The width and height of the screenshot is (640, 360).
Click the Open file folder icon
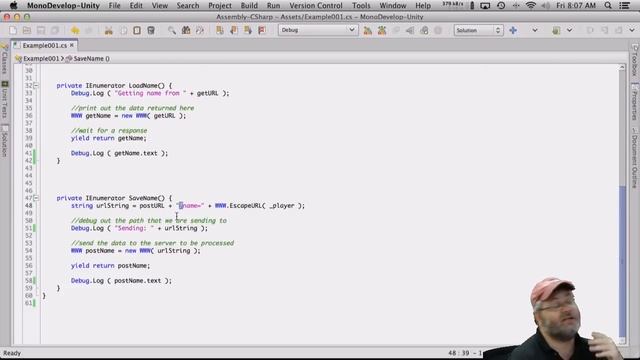(x=27, y=30)
